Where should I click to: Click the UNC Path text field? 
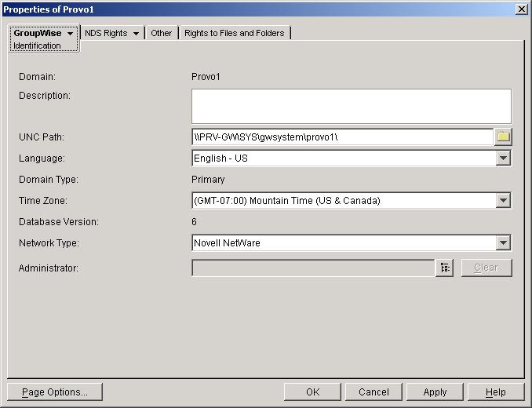point(343,137)
